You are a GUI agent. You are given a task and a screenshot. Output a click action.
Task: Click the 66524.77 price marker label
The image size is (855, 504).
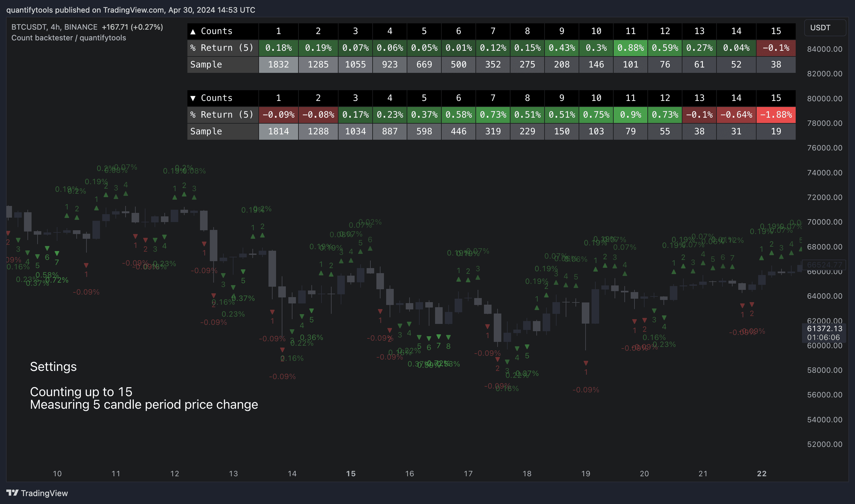point(824,265)
